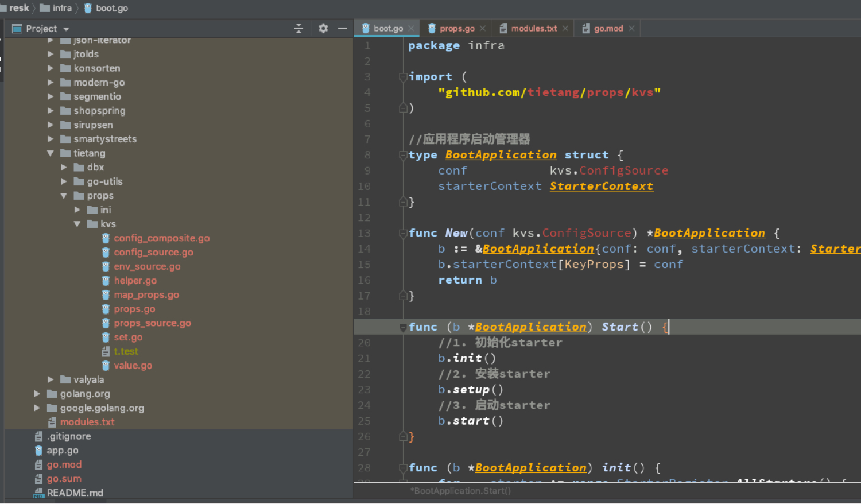The width and height of the screenshot is (861, 504).
Task: Close the props.go editor tab
Action: click(483, 28)
